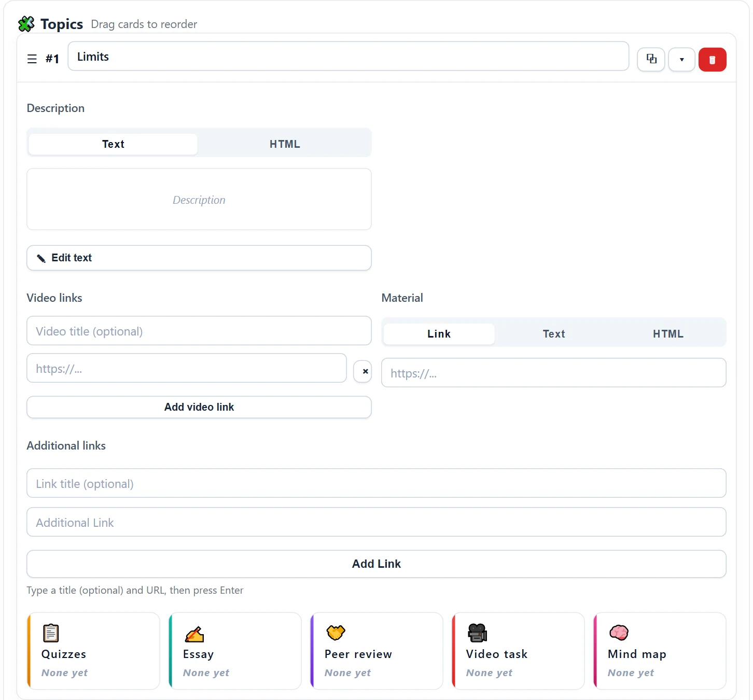Image resolution: width=753 pixels, height=700 pixels.
Task: Click the "Video links" section label
Action: pos(54,298)
